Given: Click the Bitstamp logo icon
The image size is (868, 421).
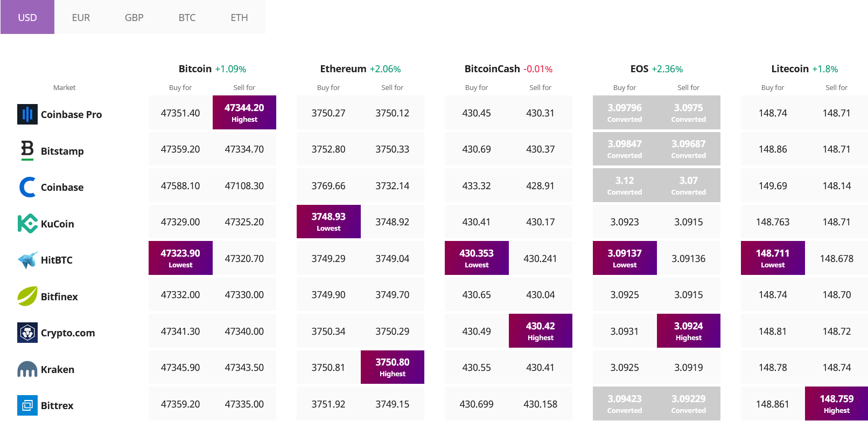Looking at the screenshot, I should (x=27, y=150).
